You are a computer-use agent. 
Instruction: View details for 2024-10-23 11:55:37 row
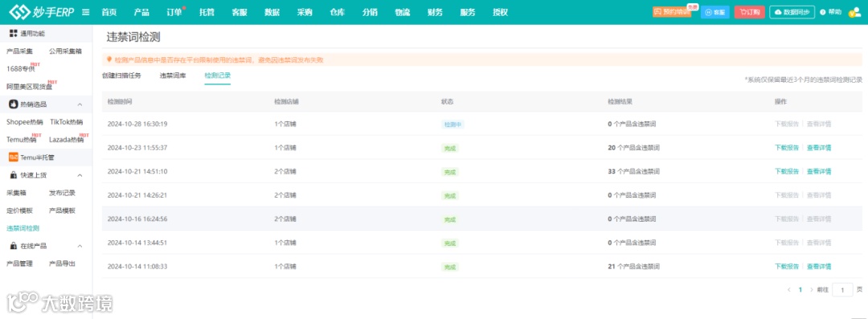click(819, 148)
